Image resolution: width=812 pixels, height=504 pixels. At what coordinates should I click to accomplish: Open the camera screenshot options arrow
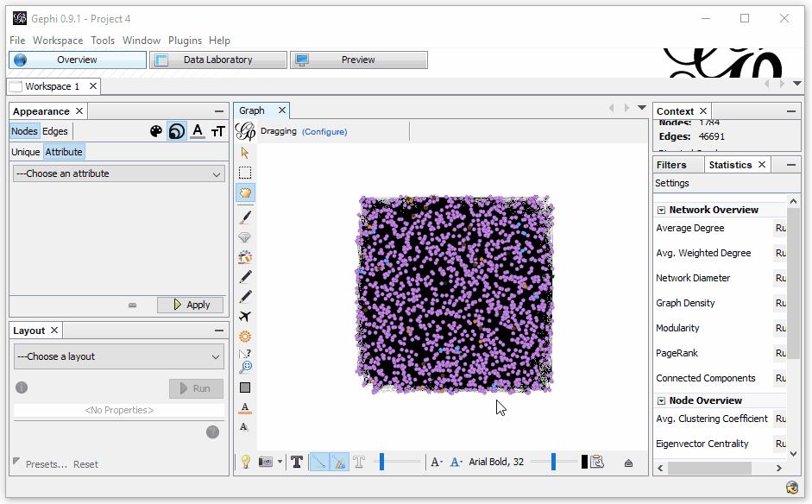click(x=280, y=462)
